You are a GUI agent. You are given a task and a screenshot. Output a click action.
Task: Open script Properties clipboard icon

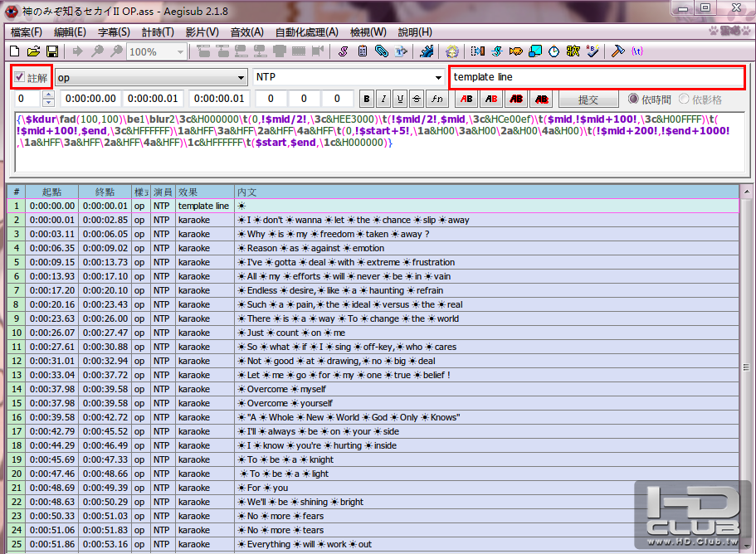(x=363, y=51)
